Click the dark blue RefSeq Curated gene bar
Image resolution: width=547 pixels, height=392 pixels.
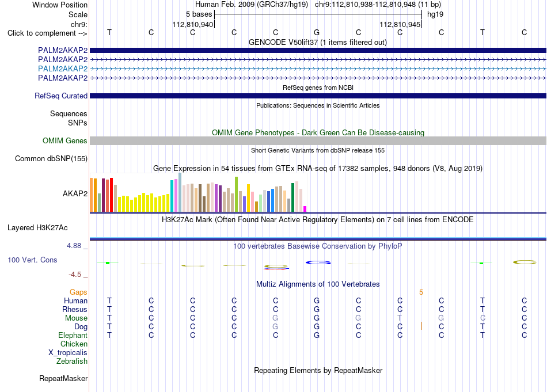coord(318,96)
